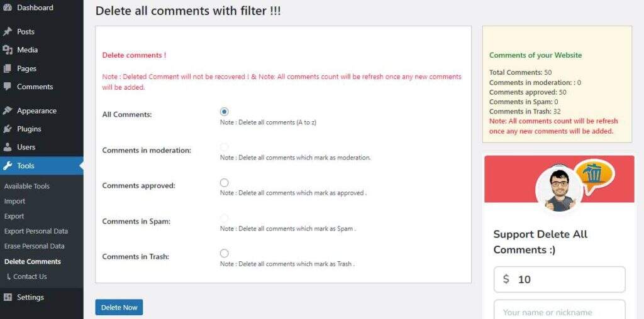This screenshot has width=644, height=319.
Task: Click the Users person icon
Action: [x=8, y=147]
